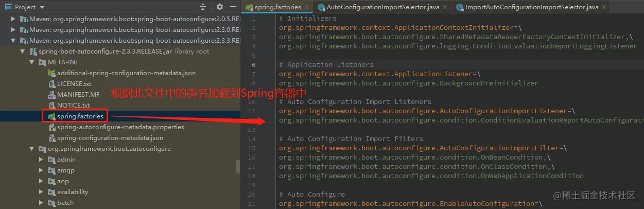Open Project panel settings gear
Viewport: 644px width, 209px height.
coord(220,7)
